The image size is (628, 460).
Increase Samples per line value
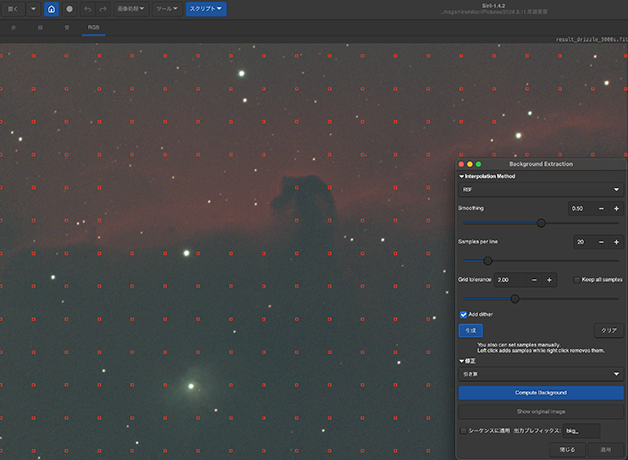pos(616,242)
